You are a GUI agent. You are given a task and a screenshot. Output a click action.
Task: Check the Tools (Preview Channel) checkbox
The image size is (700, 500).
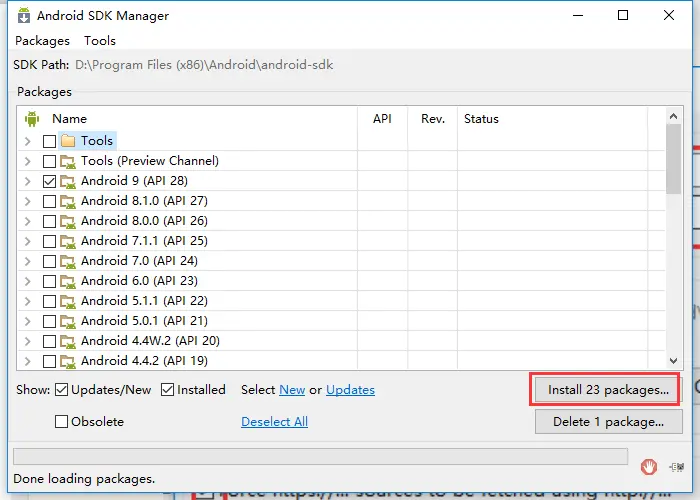(49, 161)
